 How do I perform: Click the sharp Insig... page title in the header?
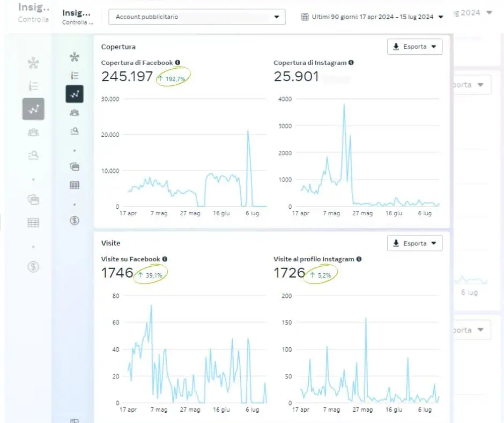coord(77,13)
